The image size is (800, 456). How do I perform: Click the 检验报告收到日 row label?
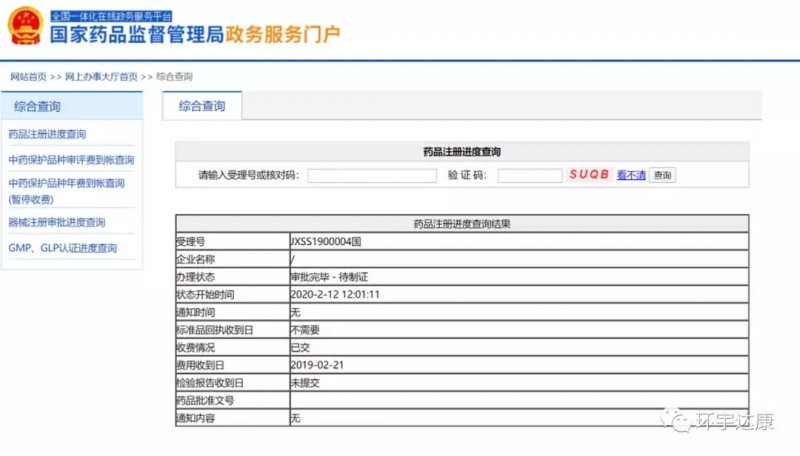coord(210,383)
